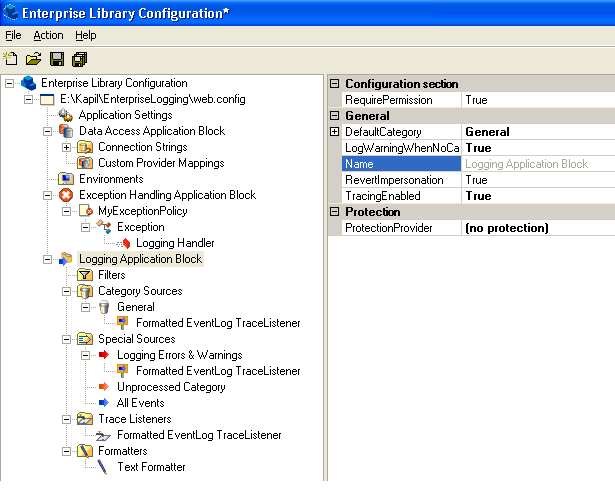615x490 pixels.
Task: Click the Trace Listeners folder icon
Action: tap(85, 419)
